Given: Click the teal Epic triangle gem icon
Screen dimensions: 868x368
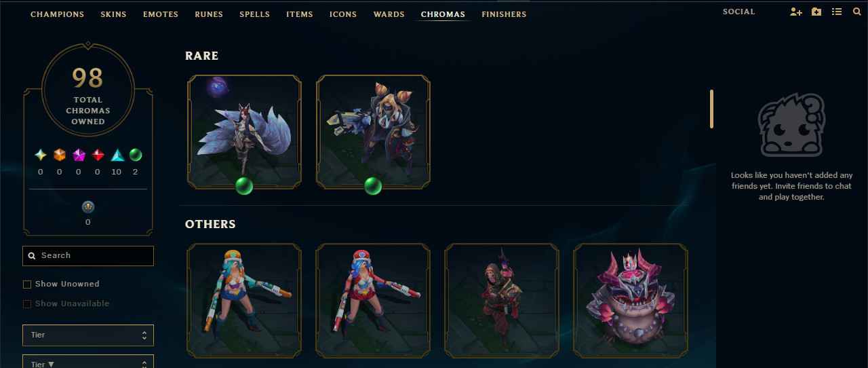Looking at the screenshot, I should (117, 155).
